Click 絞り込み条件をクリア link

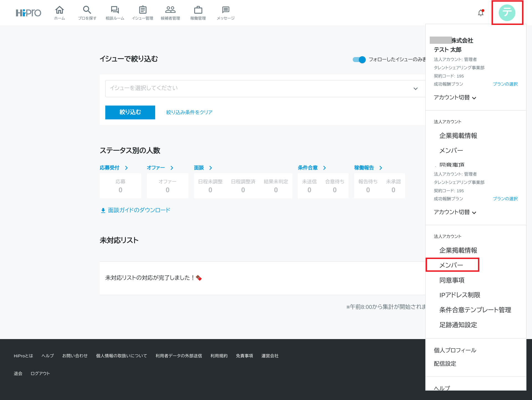189,112
